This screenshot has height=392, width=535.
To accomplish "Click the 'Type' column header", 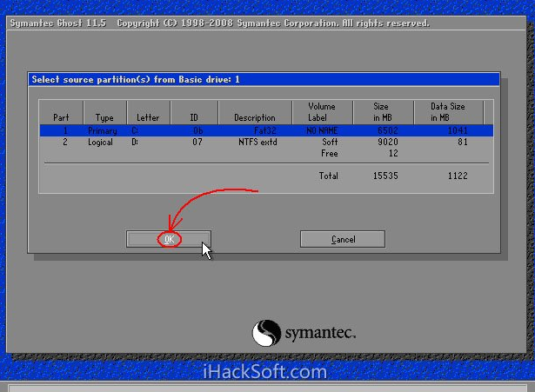I will point(104,118).
